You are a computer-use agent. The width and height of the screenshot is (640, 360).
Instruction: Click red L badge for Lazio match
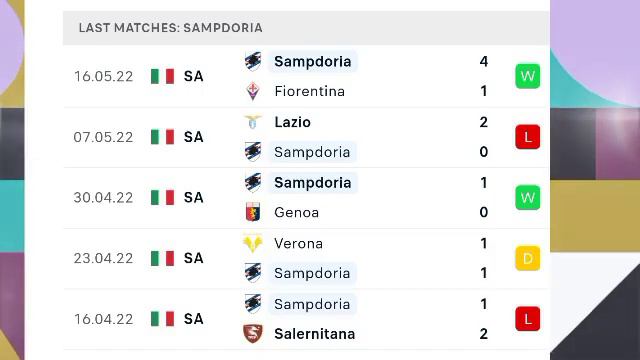click(527, 137)
